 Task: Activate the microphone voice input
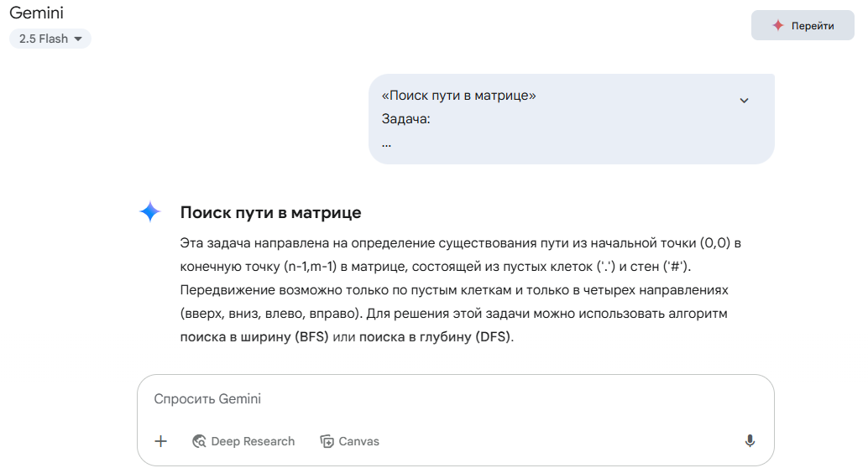(x=750, y=441)
